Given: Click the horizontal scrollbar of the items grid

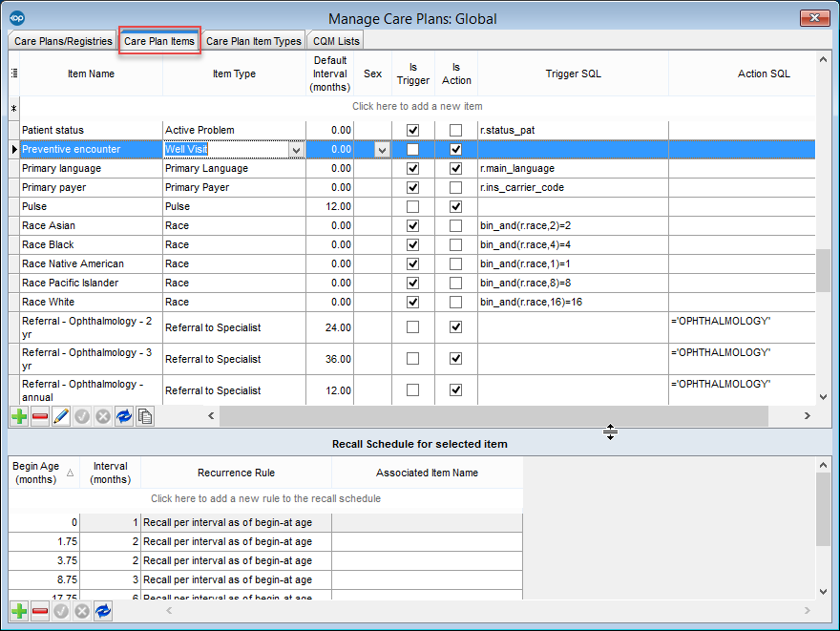Looking at the screenshot, I should (493, 416).
